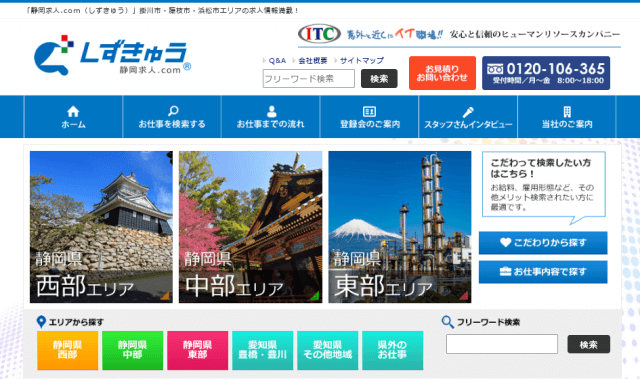Viewport: 640px width, 379px height.
Task: Click the magnifier icon by lower フリーワード検索
Action: 447,322
